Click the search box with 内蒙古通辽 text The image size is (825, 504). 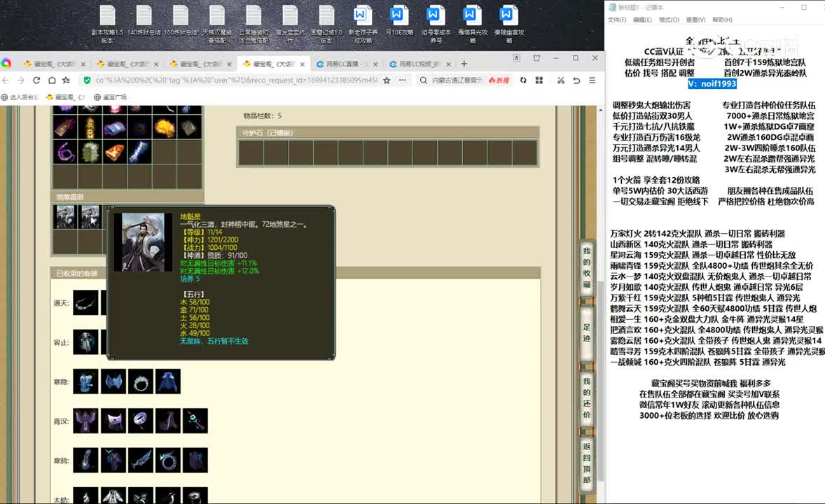pos(457,80)
